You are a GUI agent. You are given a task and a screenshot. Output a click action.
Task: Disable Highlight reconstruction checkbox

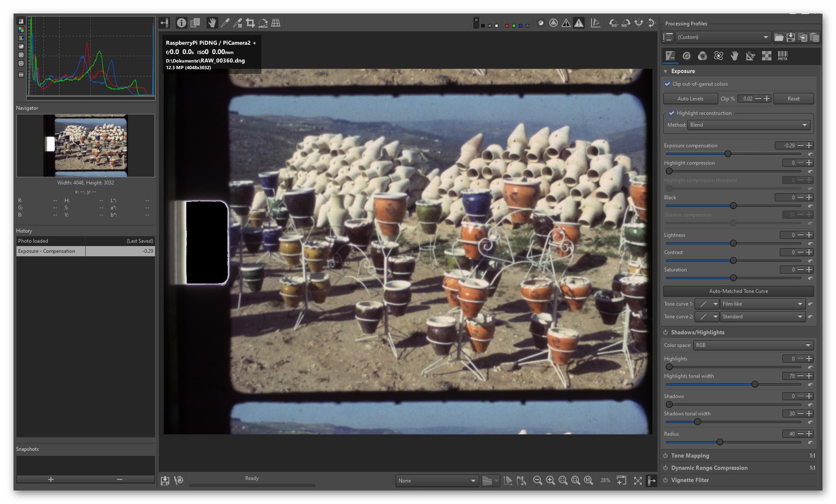(x=671, y=113)
